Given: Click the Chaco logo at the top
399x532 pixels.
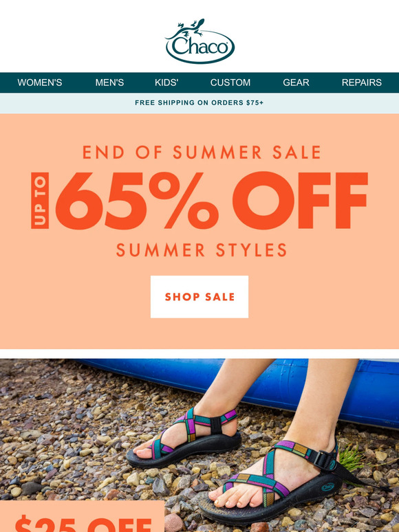Looking at the screenshot, I should (x=199, y=41).
